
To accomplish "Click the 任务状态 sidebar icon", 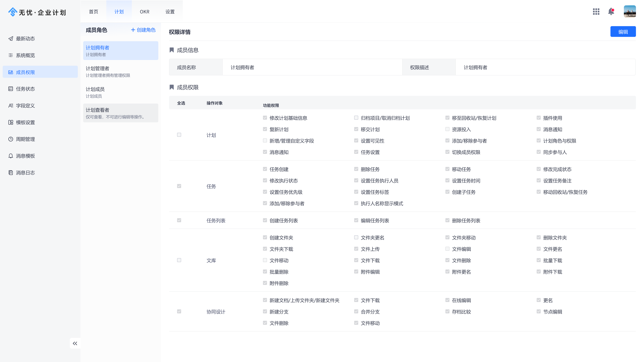I will click(x=11, y=89).
